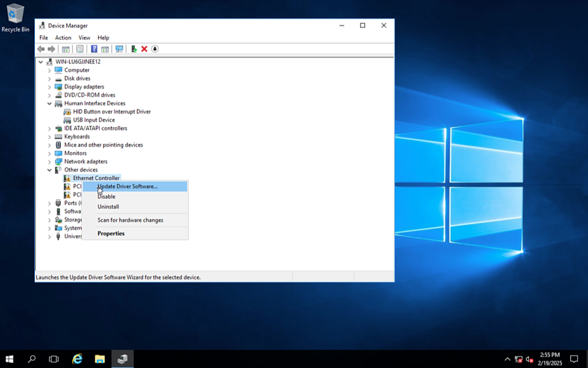588x368 pixels.
Task: Expand the Display adapters node
Action: click(x=49, y=87)
